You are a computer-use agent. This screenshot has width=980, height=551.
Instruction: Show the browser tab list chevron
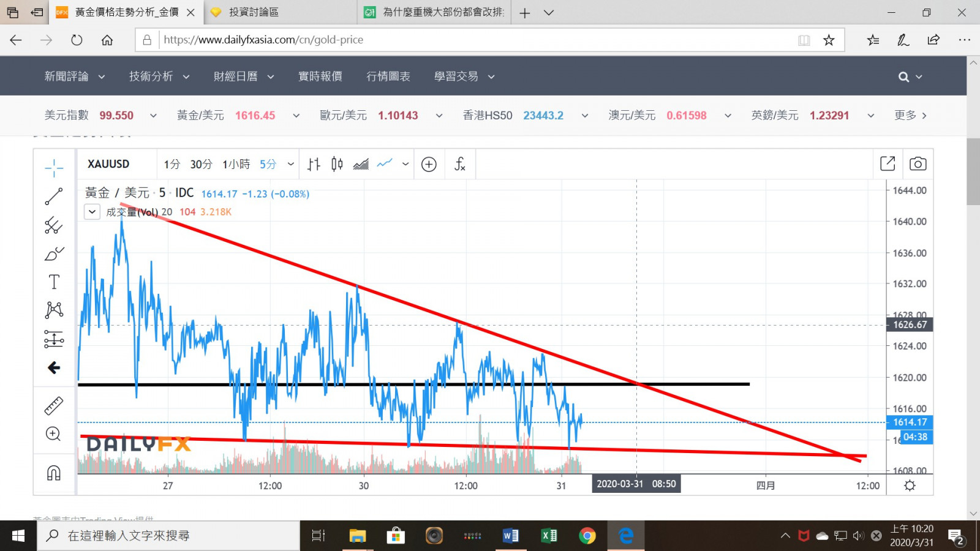point(549,13)
